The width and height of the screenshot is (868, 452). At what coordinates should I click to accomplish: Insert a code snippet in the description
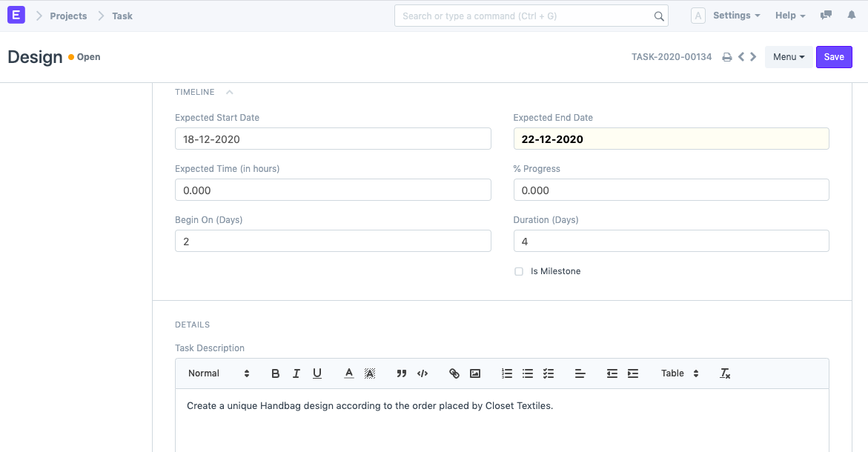click(422, 373)
